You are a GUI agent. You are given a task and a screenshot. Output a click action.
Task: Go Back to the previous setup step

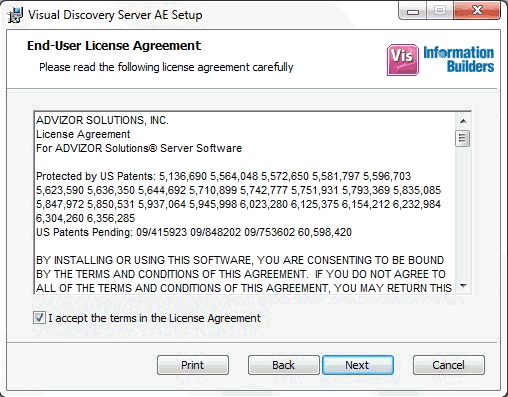point(283,365)
